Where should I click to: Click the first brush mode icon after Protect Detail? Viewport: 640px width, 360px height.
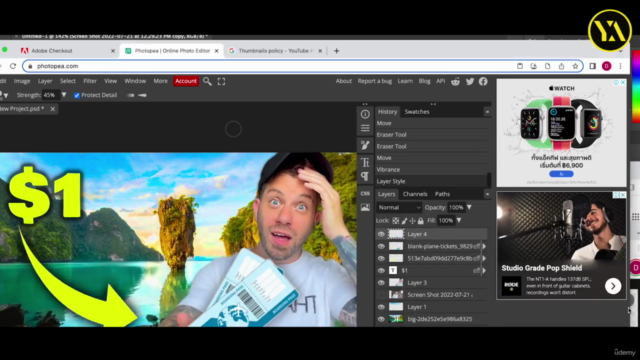point(130,95)
